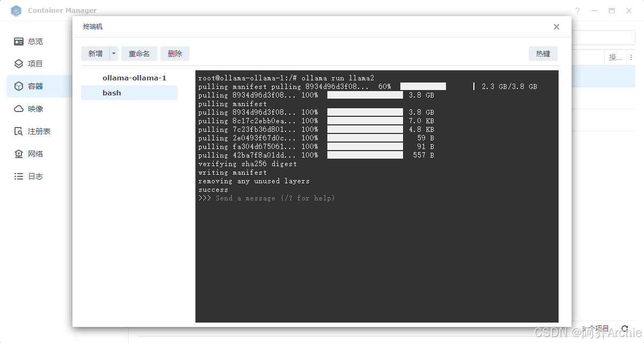
Task: Click the terminal prompt 'Send a message' line
Action: pyautogui.click(x=267, y=198)
